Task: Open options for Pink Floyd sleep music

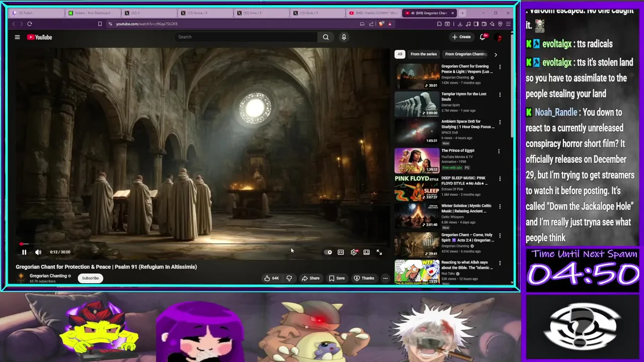Action: pos(500,179)
